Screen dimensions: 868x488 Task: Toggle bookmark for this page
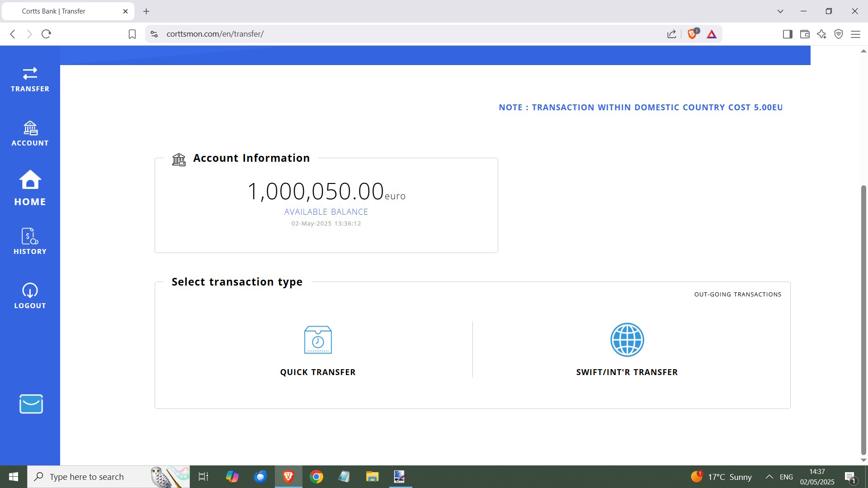[132, 34]
